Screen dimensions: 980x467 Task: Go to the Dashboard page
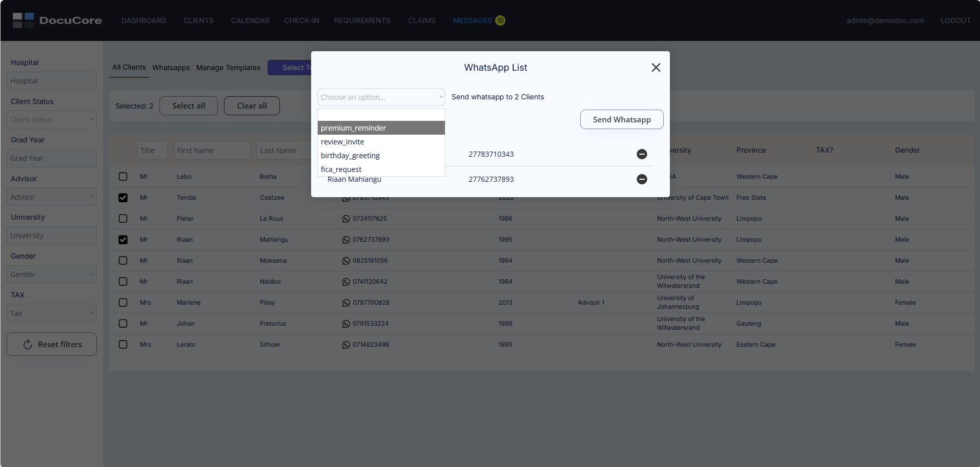pyautogui.click(x=144, y=20)
